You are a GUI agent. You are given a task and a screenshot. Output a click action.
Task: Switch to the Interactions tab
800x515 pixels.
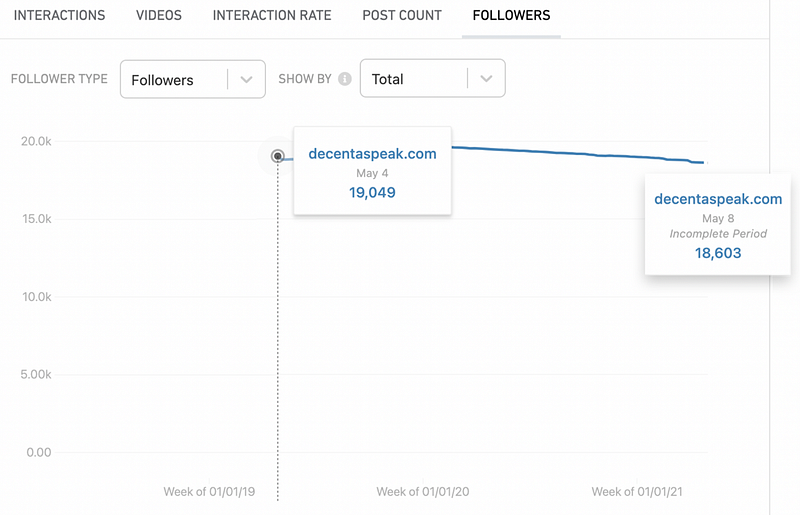point(59,16)
